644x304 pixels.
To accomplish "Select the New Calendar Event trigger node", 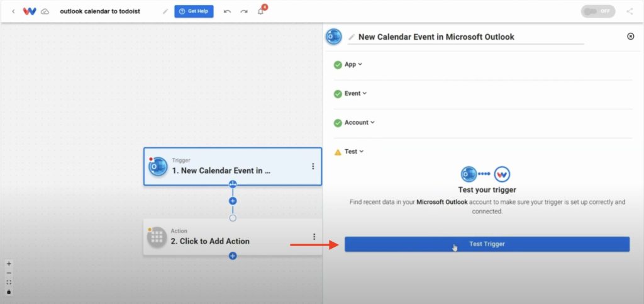I will [233, 166].
